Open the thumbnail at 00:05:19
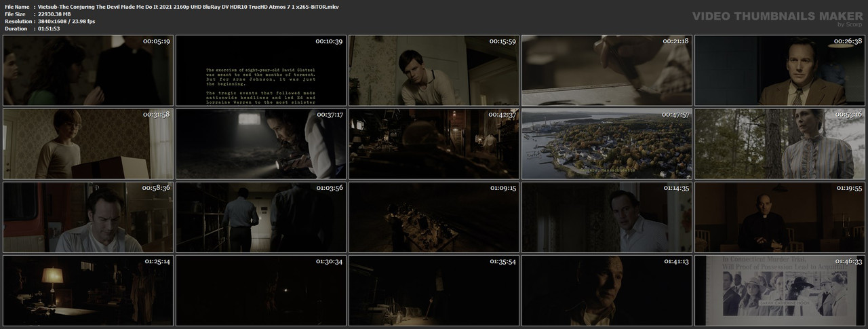The width and height of the screenshot is (868, 329). click(x=88, y=71)
